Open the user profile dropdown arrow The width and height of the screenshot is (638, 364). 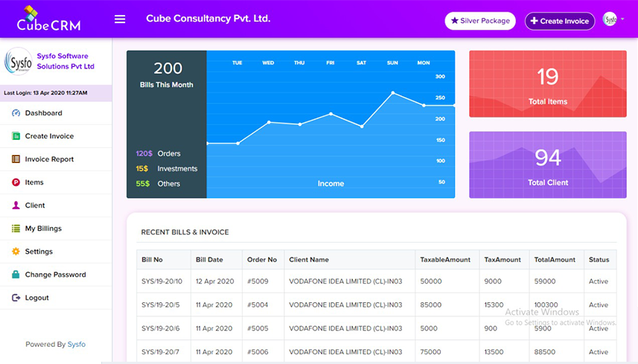point(622,19)
